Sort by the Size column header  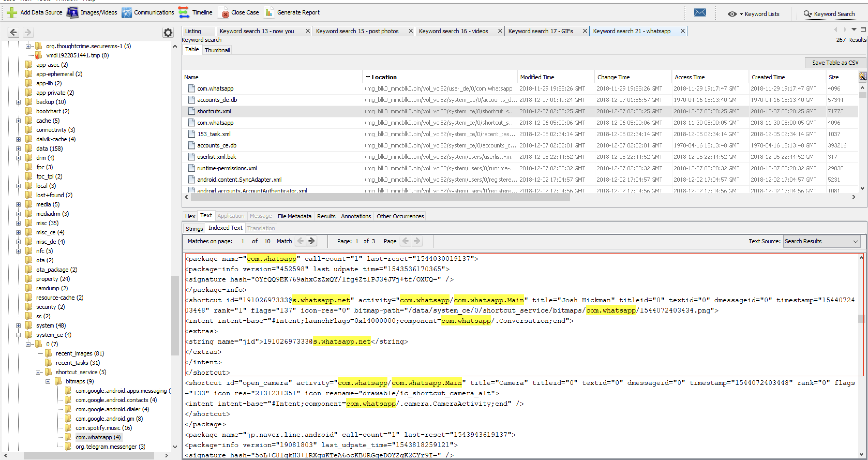[842, 77]
